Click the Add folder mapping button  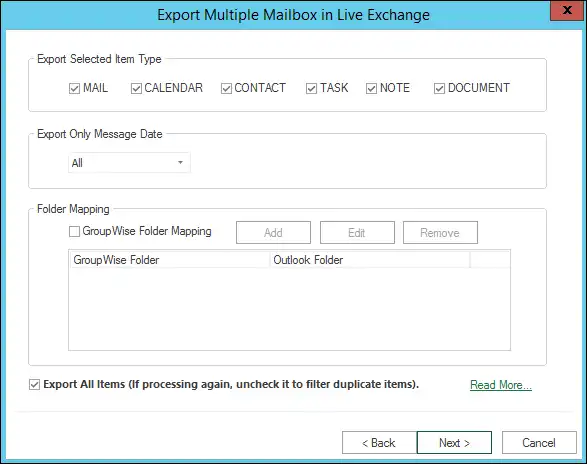pos(273,233)
